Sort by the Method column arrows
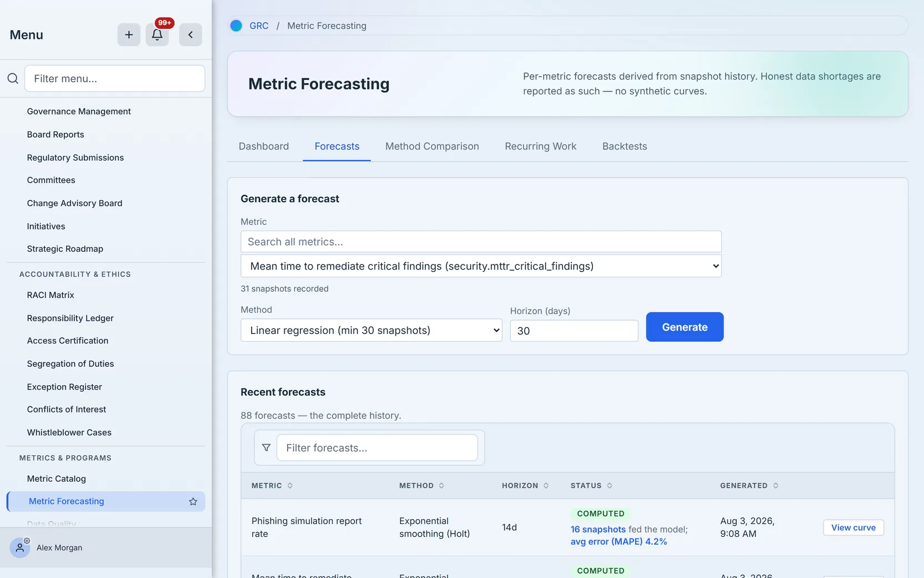The height and width of the screenshot is (578, 924). point(441,486)
